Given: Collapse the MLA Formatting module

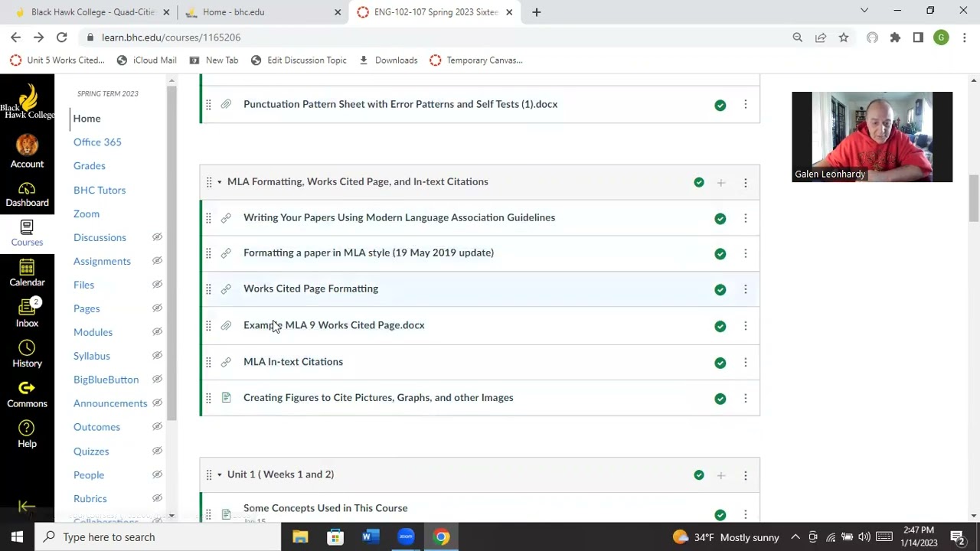Looking at the screenshot, I should [219, 182].
